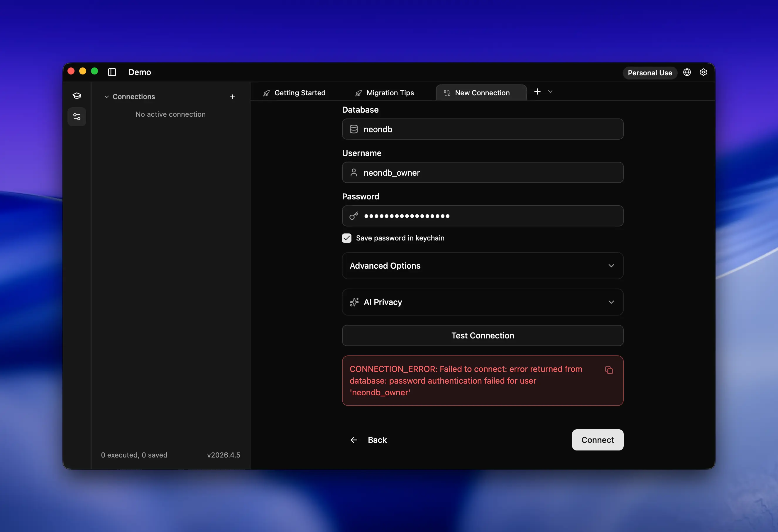Open a new tab with plus

537,92
